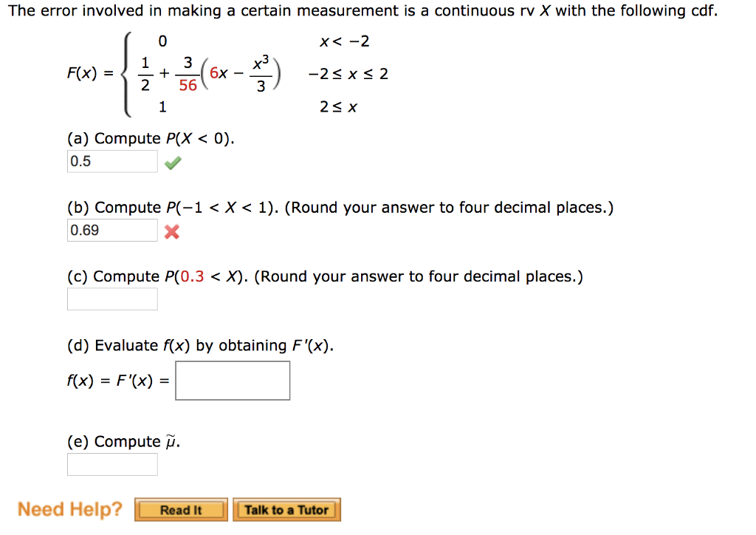Screen dimensions: 756x535
Task: Select the f(x) = F'(x) answer field
Action: [x=233, y=380]
